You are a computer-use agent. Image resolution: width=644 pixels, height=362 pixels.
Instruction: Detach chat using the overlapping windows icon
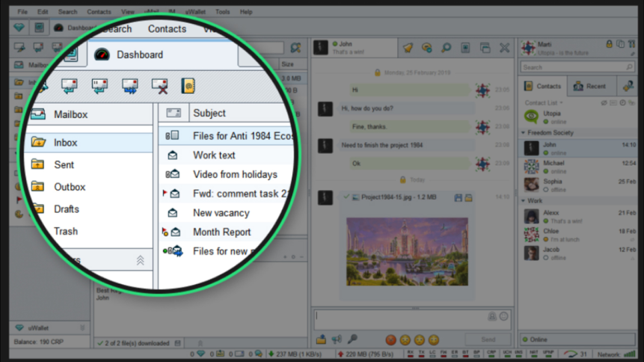pyautogui.click(x=485, y=48)
